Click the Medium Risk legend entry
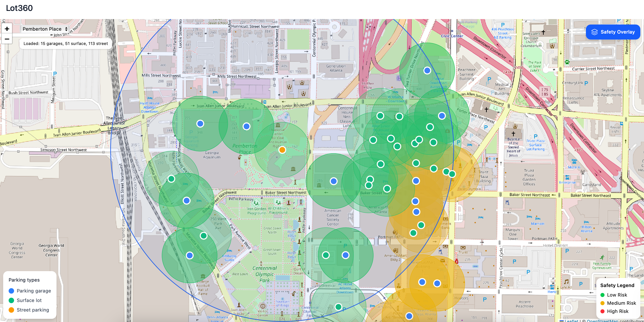Screen dimensions: 644x322 tap(621, 303)
